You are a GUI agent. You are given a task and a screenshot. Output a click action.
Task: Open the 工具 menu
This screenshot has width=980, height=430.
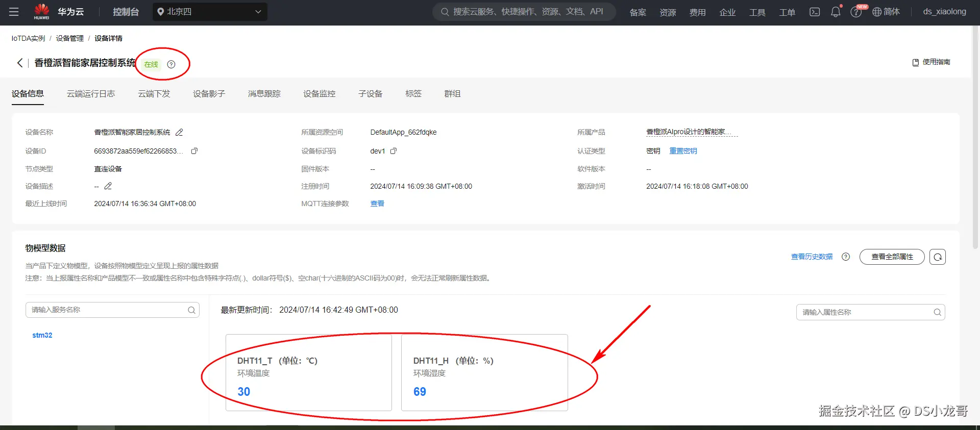coord(757,12)
